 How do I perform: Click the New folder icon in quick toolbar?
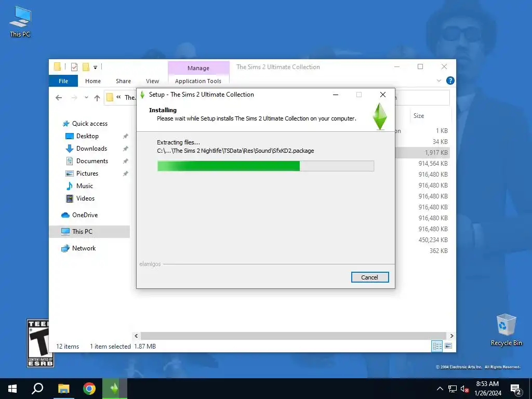86,67
